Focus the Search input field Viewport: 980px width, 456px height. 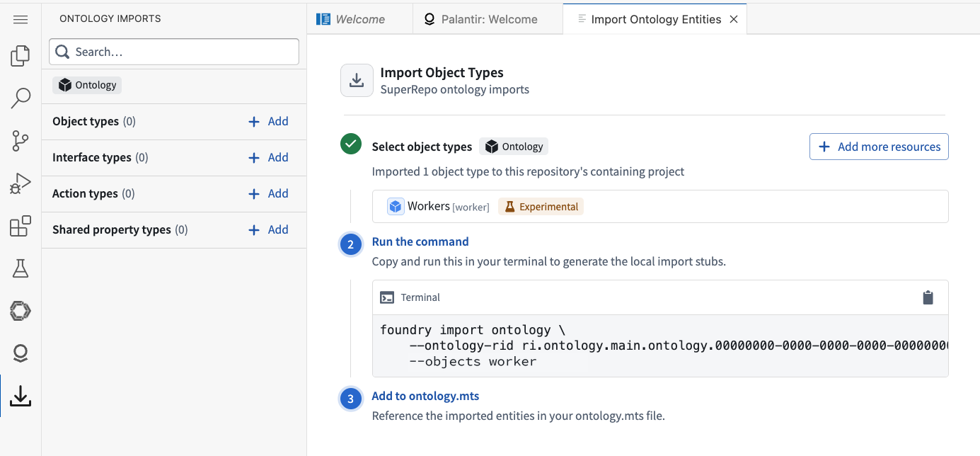point(174,52)
